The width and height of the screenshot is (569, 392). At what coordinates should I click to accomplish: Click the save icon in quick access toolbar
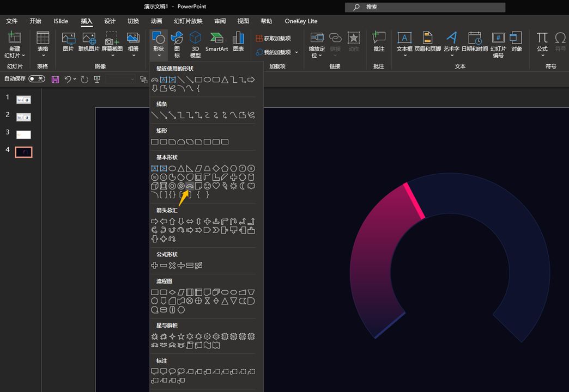pyautogui.click(x=55, y=79)
